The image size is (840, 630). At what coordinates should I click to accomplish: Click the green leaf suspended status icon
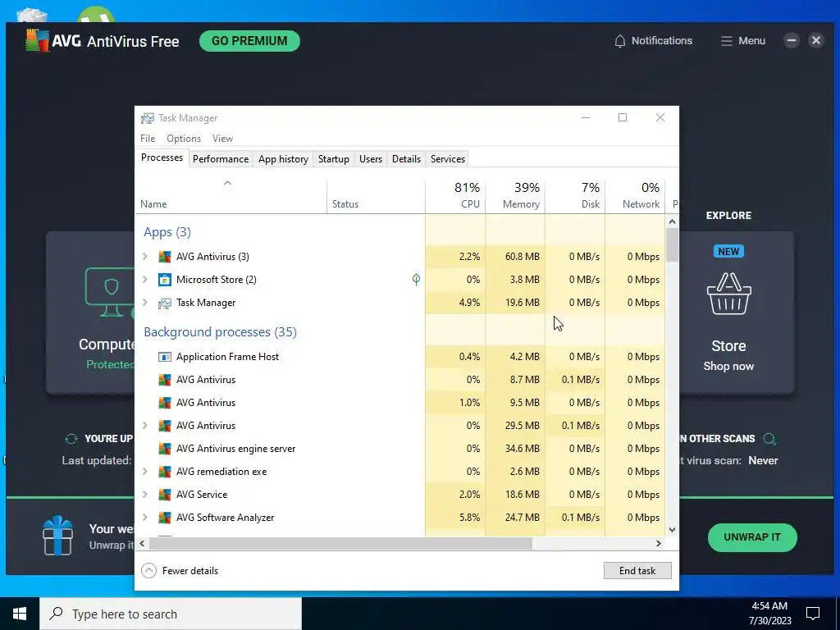coord(416,279)
